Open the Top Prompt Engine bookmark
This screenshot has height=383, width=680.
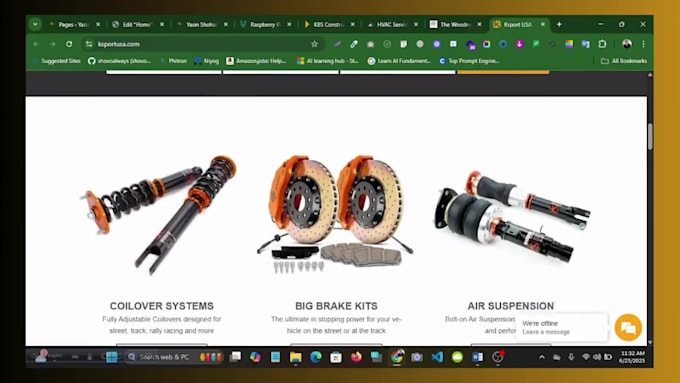click(469, 61)
